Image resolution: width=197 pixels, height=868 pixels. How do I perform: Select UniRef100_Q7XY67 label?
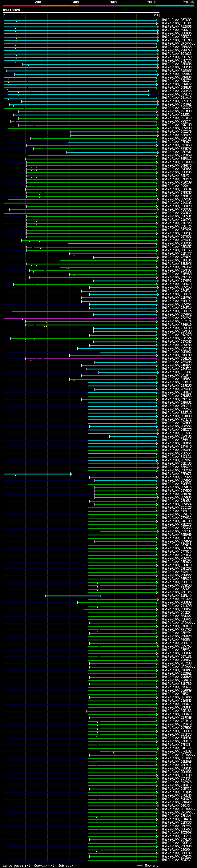tap(177, 318)
